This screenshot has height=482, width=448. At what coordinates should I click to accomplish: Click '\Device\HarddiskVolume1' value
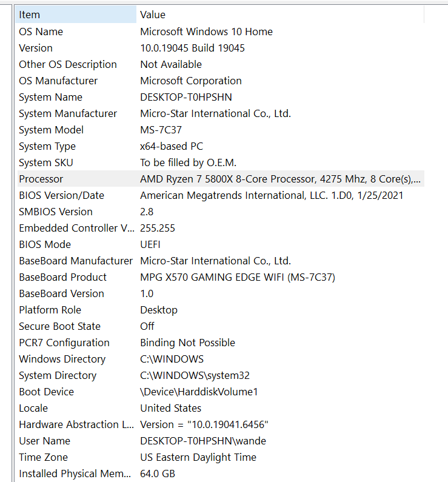[x=199, y=392]
